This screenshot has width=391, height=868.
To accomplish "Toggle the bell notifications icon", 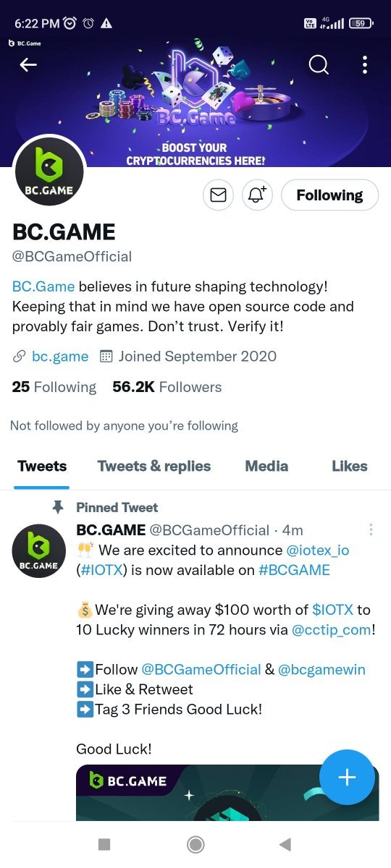I will tap(257, 195).
